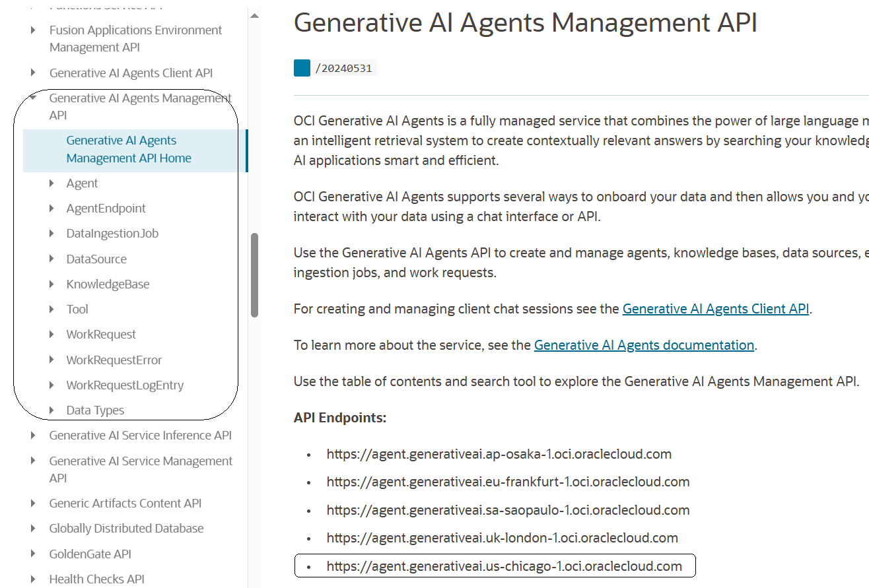
Task: Expand Generic Artifacts Content API node
Action: coord(33,504)
